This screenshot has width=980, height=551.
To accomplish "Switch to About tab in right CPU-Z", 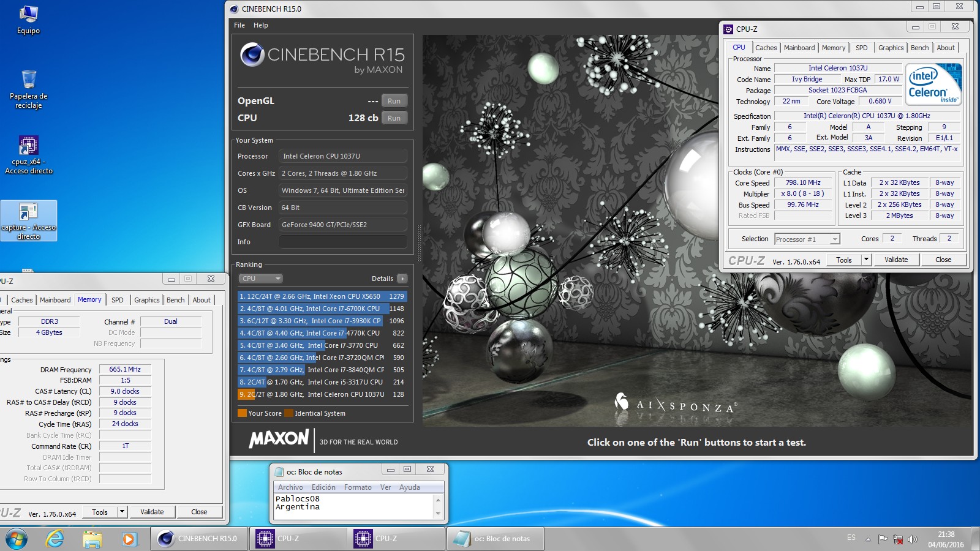I will coord(946,48).
